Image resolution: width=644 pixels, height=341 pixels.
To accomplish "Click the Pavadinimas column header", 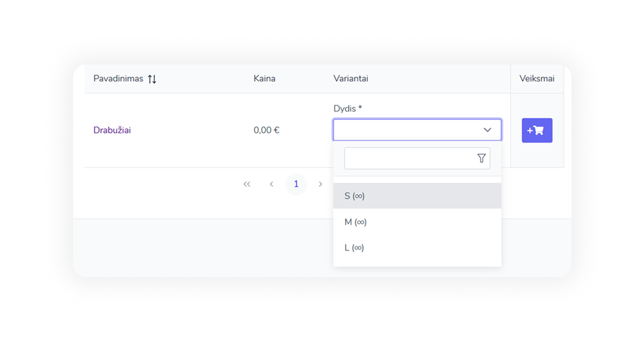I will coord(118,79).
